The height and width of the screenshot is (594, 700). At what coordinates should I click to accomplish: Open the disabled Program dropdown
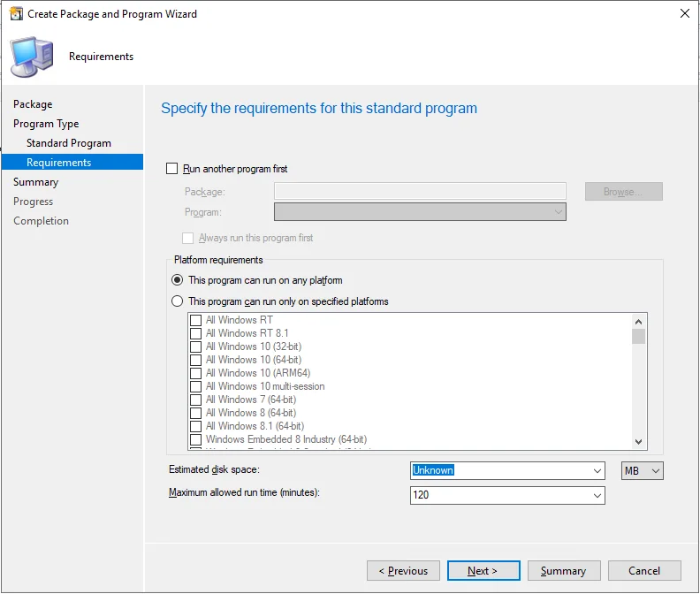pos(420,211)
